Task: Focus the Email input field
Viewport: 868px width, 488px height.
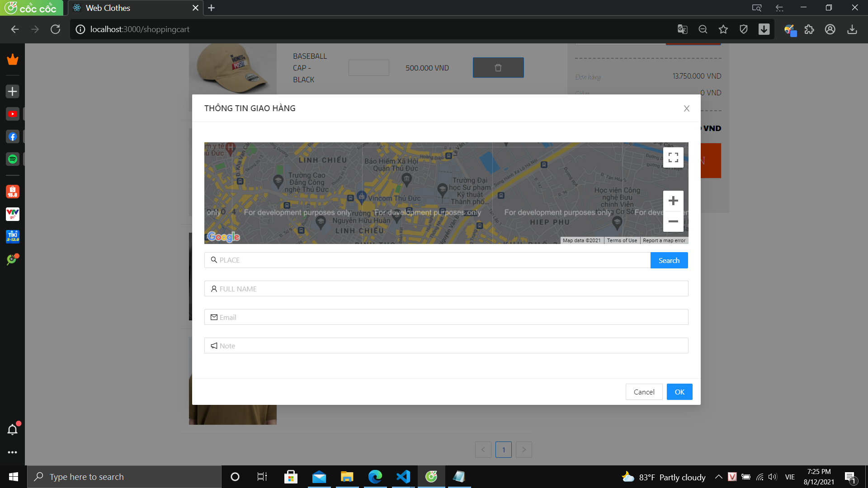Action: click(x=446, y=317)
